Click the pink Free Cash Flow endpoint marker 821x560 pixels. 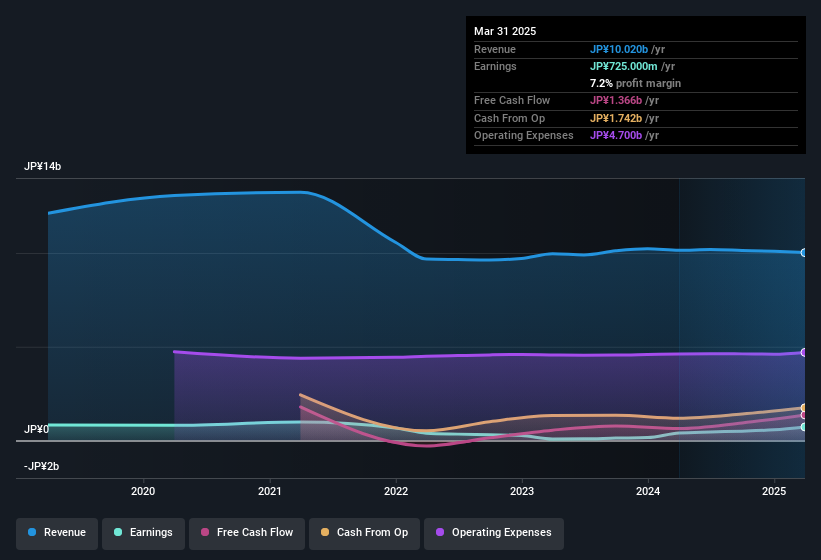tap(804, 416)
